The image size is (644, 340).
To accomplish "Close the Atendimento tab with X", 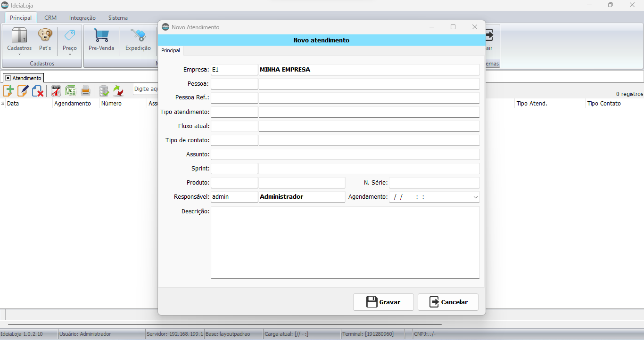I will [8, 78].
